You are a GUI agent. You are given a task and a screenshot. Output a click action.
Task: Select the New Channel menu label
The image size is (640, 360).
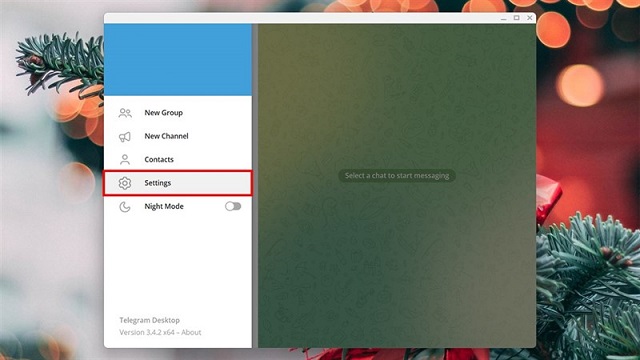166,136
